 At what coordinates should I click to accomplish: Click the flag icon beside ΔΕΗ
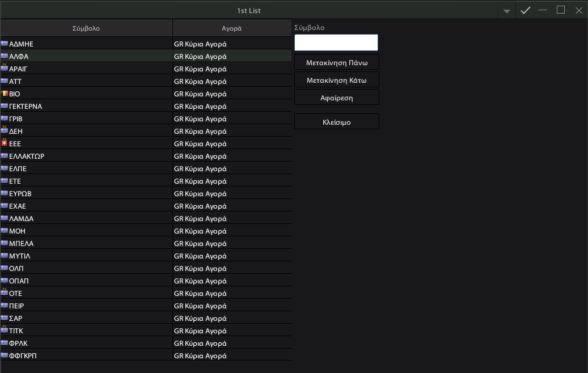pos(5,130)
